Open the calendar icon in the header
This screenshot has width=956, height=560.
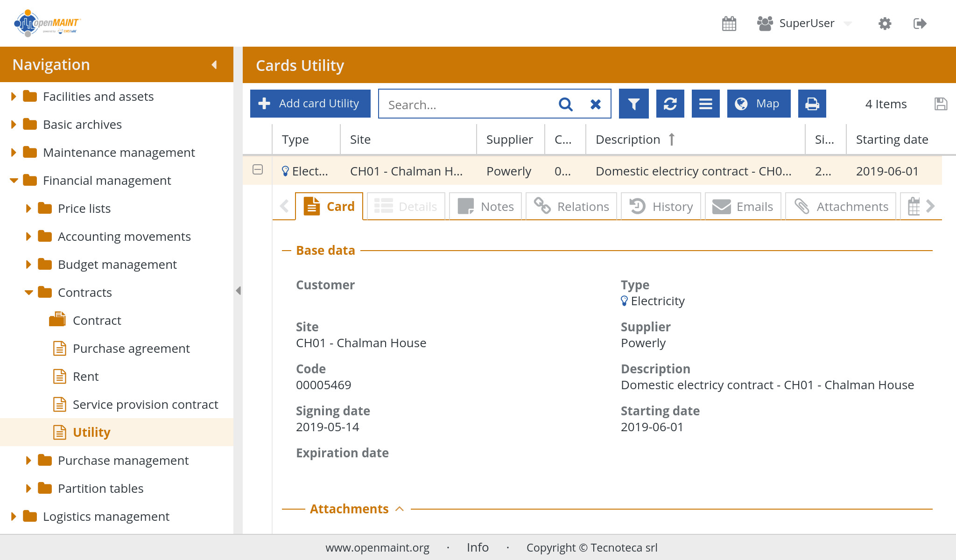[x=729, y=23]
